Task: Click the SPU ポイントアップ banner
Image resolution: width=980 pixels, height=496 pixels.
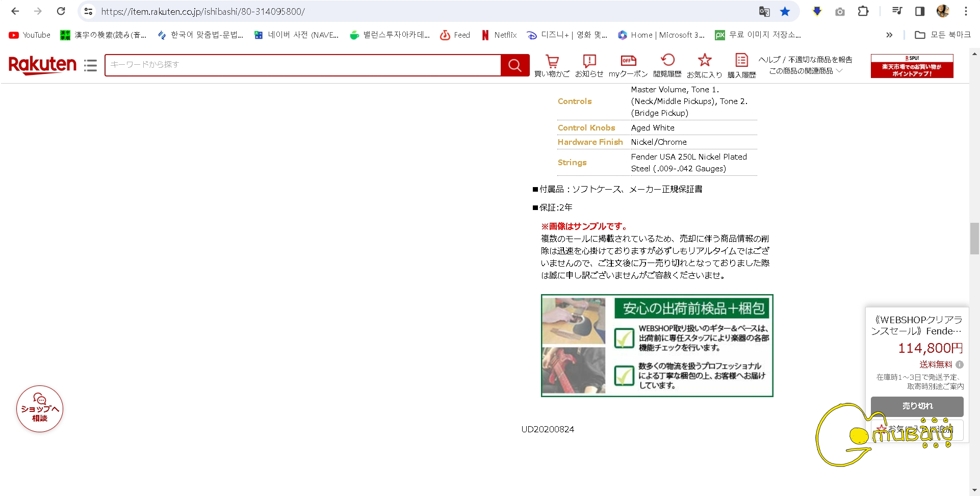Action: click(912, 66)
